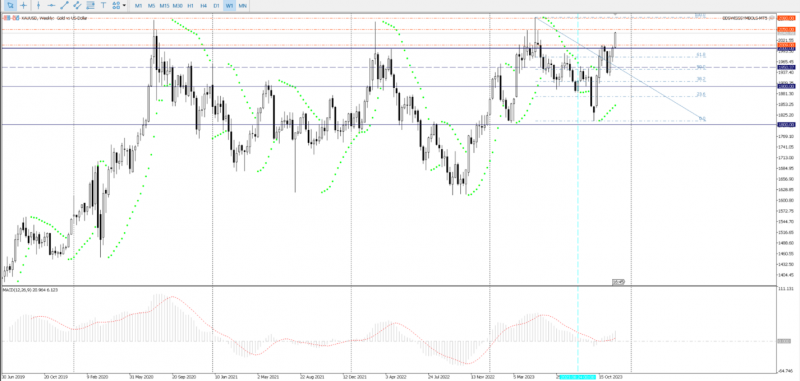800x381 pixels.
Task: Switch chart to M5 timeframe
Action: (152, 5)
